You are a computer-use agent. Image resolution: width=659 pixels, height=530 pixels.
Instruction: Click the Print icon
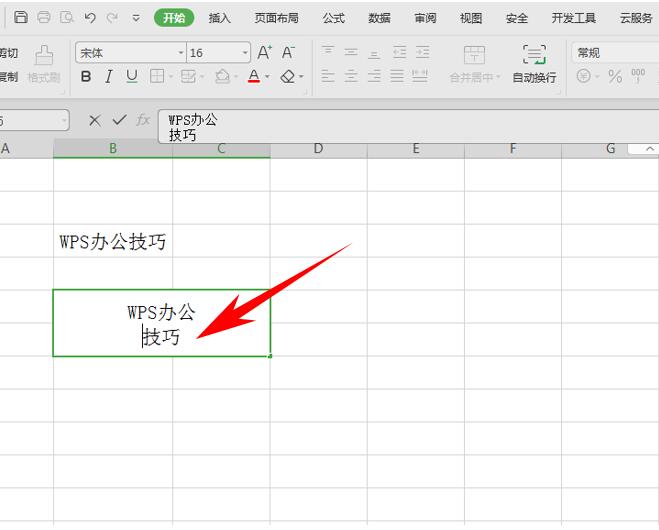(x=44, y=17)
